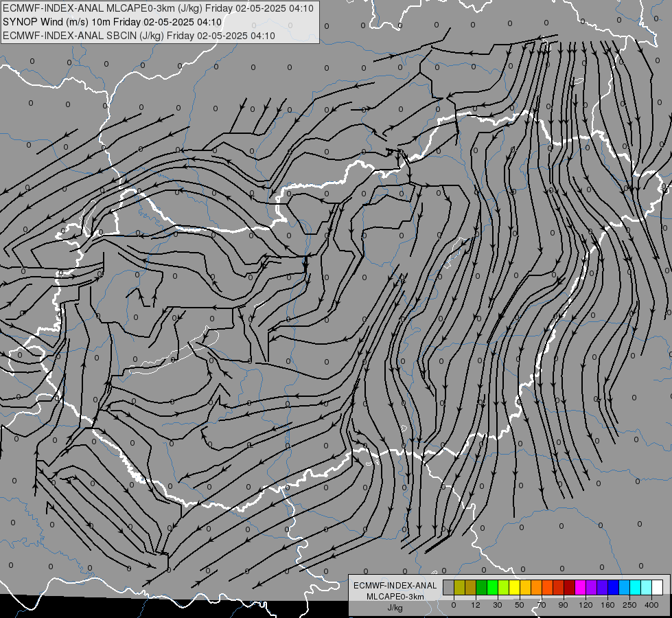The width and height of the screenshot is (672, 618).
Task: Click the 70 value on the color scale
Action: point(542,605)
